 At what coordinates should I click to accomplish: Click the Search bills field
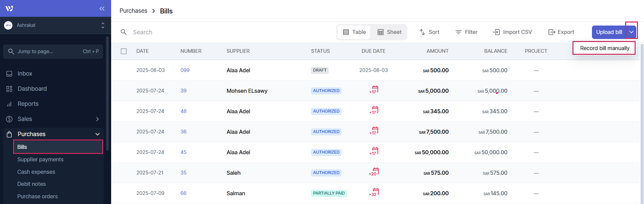click(201, 32)
